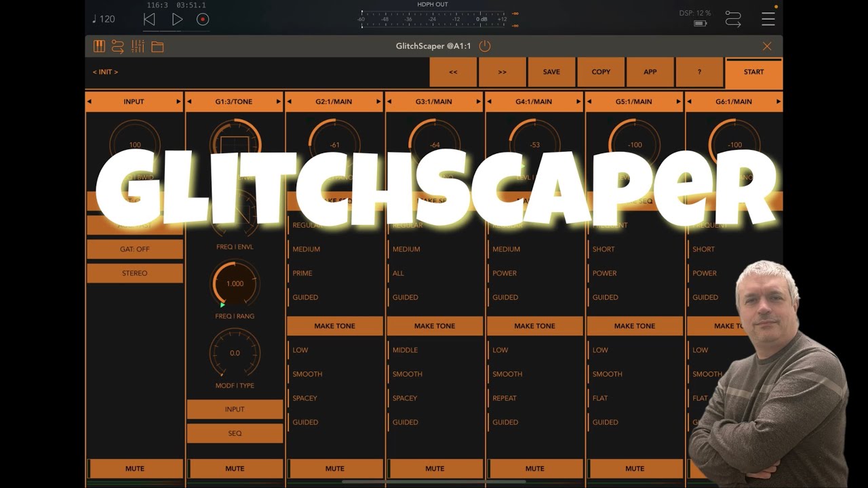This screenshot has width=868, height=488.
Task: Toggle the GlitchScaper power bypass icon
Action: [x=484, y=46]
